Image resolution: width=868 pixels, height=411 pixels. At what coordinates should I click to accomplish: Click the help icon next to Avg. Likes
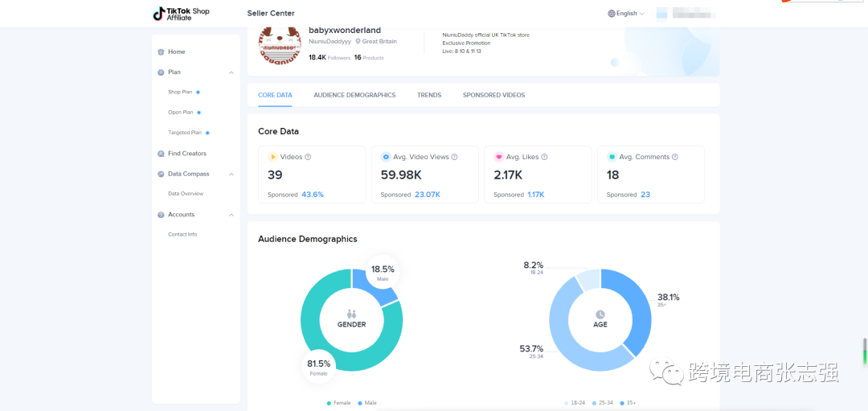click(544, 158)
